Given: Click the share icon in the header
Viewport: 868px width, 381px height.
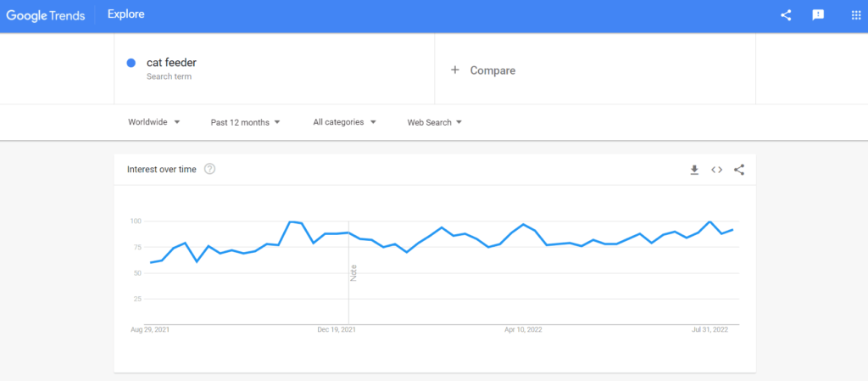Looking at the screenshot, I should point(786,15).
